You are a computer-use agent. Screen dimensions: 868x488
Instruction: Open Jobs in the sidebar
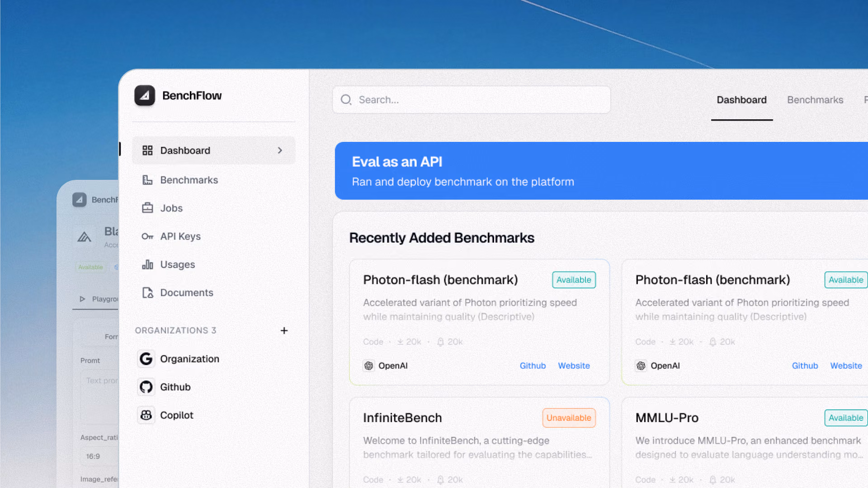click(x=213, y=208)
